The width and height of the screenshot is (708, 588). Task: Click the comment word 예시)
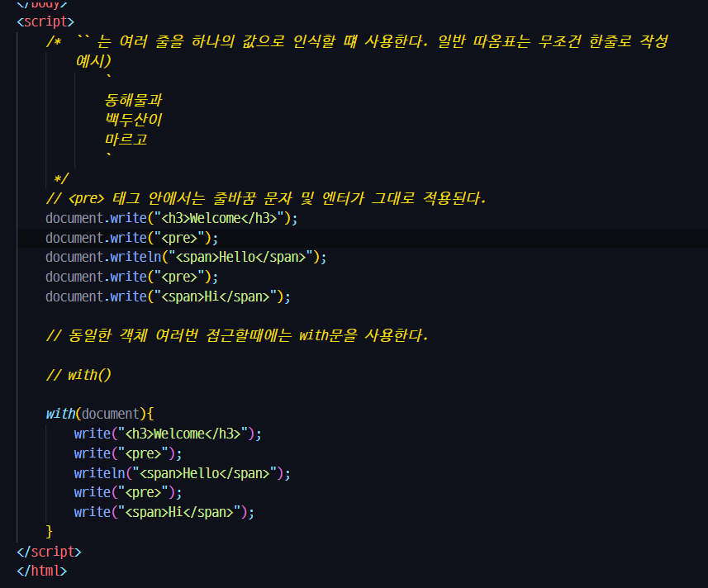pos(93,61)
